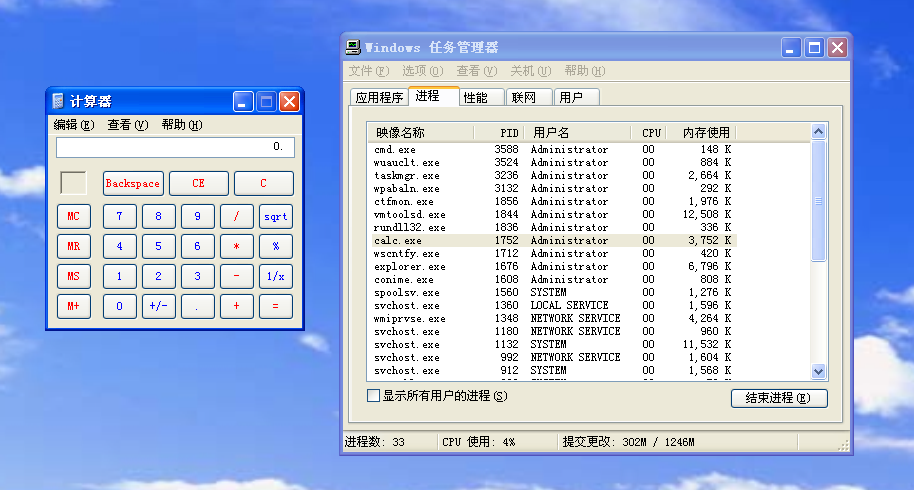Click the MR memory recall button
This screenshot has height=490, width=914.
(x=74, y=246)
